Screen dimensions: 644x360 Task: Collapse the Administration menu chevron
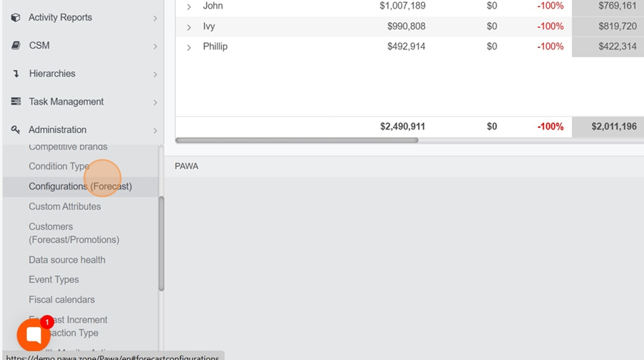155,130
